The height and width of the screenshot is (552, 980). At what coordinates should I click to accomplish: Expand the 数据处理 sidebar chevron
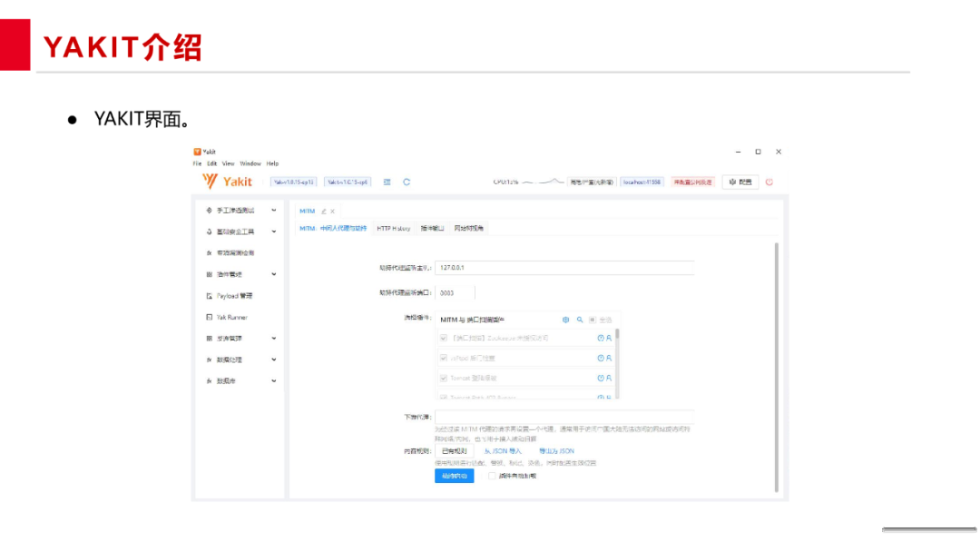tap(274, 360)
